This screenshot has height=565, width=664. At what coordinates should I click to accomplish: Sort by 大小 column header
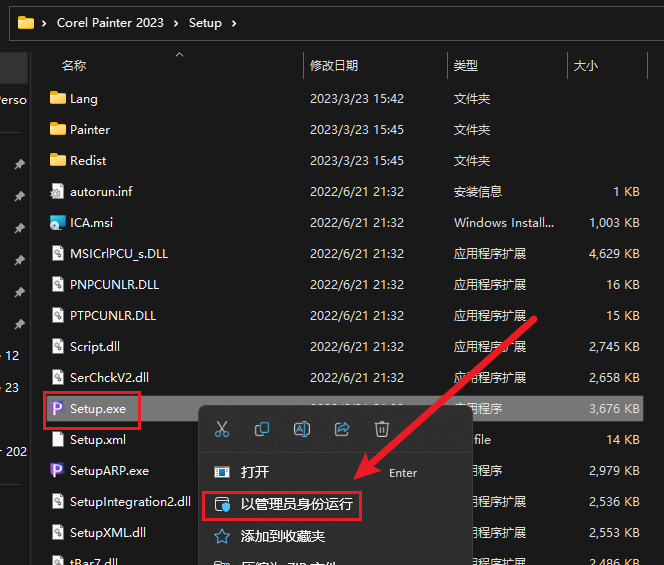click(x=586, y=66)
